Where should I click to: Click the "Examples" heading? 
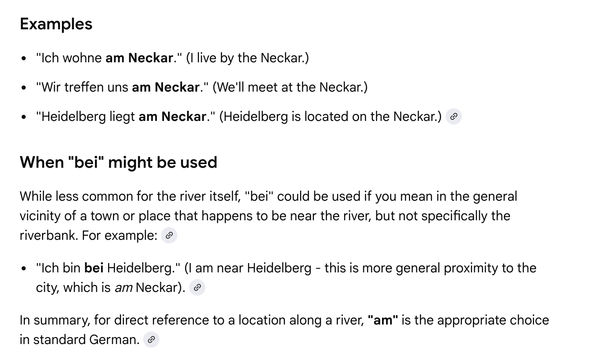pyautogui.click(x=56, y=24)
